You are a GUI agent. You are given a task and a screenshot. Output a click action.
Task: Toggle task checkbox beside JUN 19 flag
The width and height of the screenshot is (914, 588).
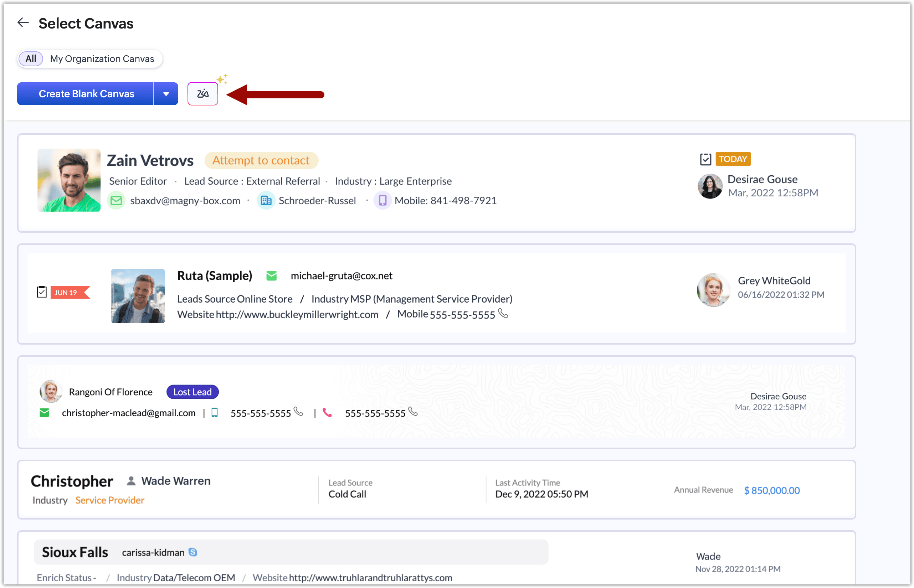click(x=42, y=292)
